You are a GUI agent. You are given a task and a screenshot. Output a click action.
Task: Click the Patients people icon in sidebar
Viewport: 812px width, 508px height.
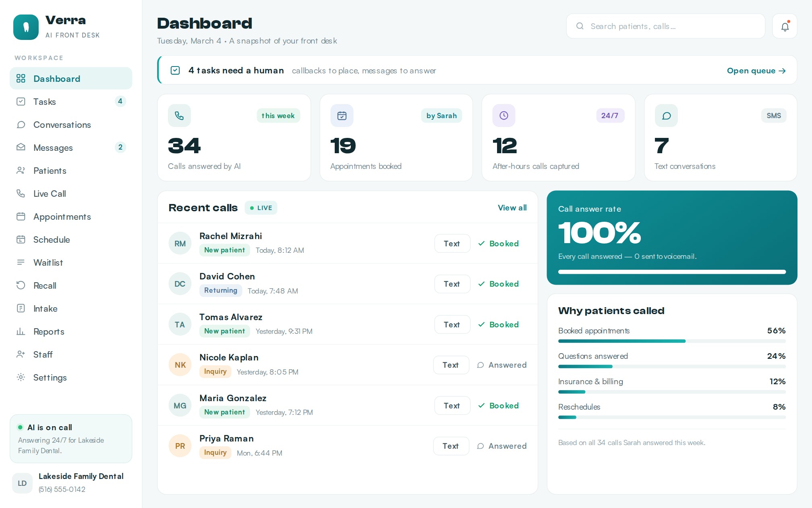(x=21, y=171)
